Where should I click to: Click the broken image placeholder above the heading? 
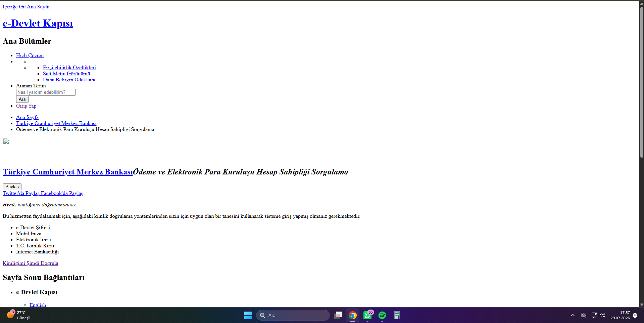pos(13,149)
